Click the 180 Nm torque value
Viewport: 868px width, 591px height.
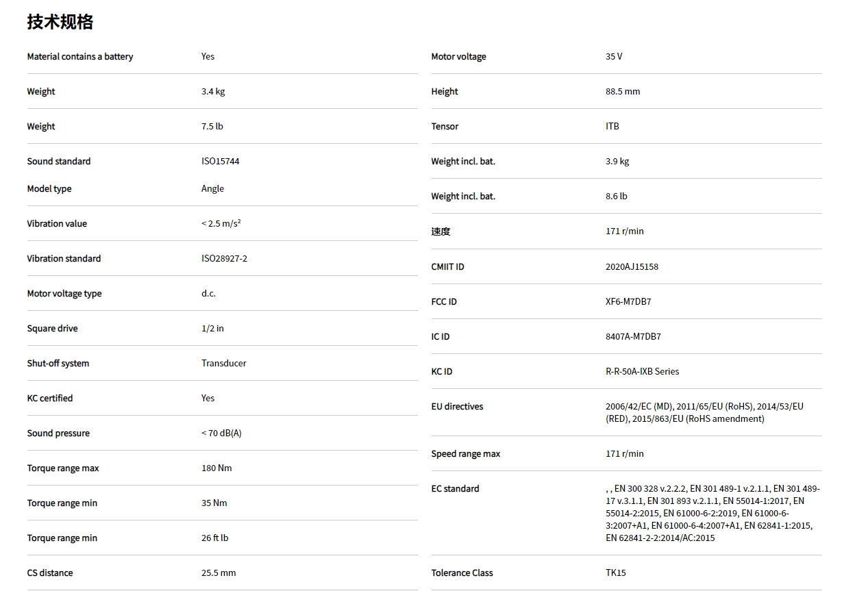(x=216, y=468)
